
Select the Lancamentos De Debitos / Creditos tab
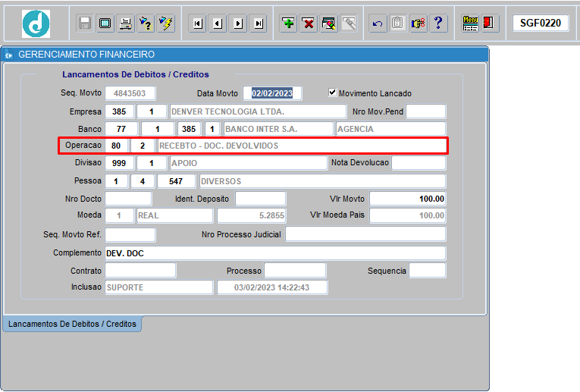(72, 324)
